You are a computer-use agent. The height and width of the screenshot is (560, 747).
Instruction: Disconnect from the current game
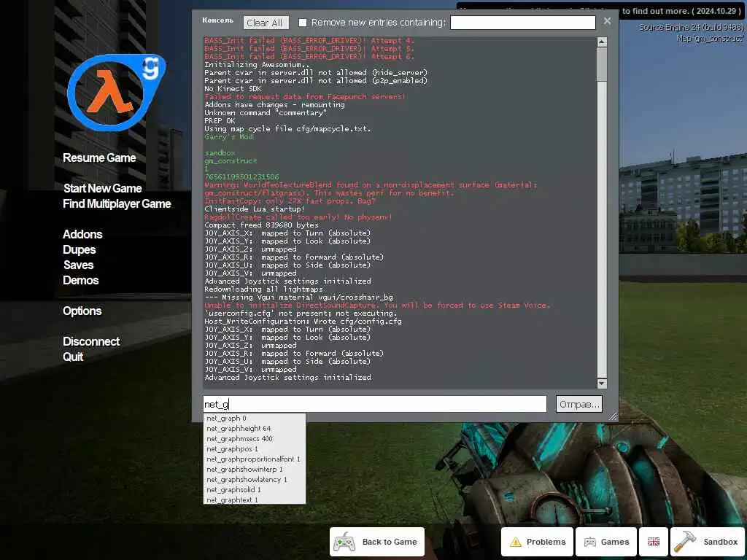click(91, 341)
